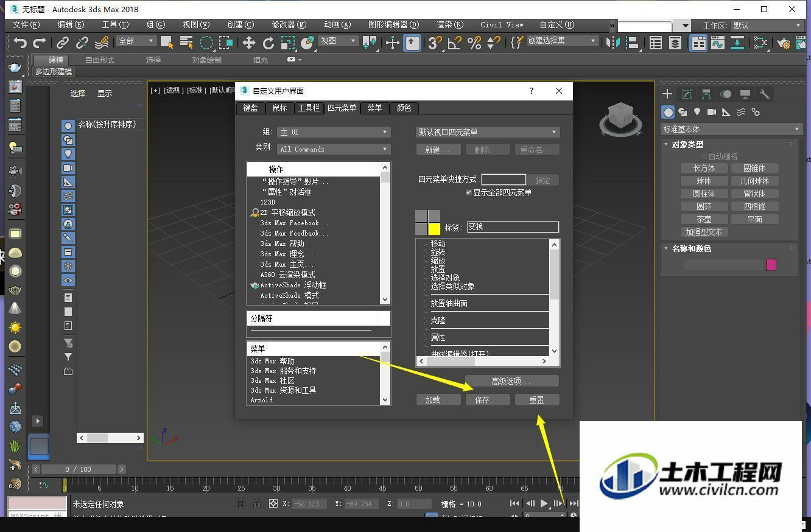Click the Mirror tool icon

click(x=614, y=43)
